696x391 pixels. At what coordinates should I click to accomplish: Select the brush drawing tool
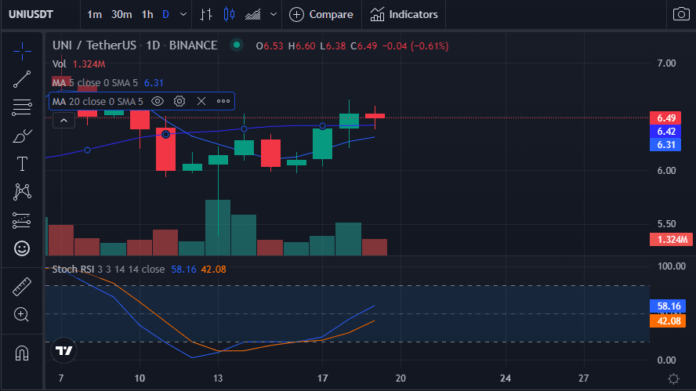22,136
